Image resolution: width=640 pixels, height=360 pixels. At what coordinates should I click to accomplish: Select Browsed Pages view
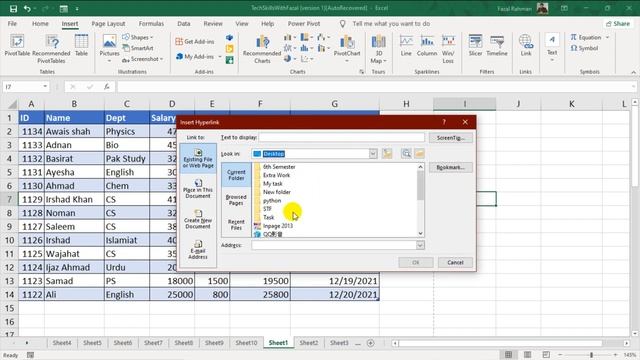pos(236,200)
